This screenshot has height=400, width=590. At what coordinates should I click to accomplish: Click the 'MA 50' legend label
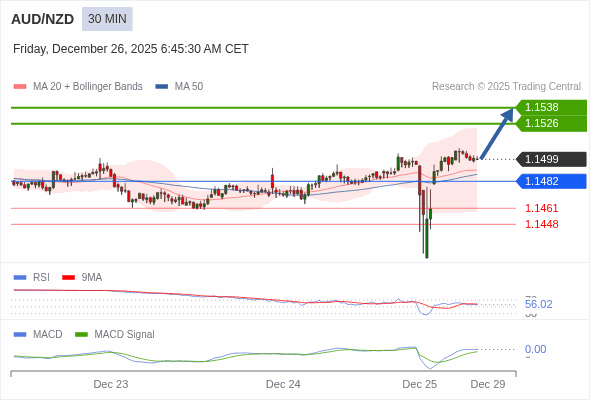(x=189, y=87)
